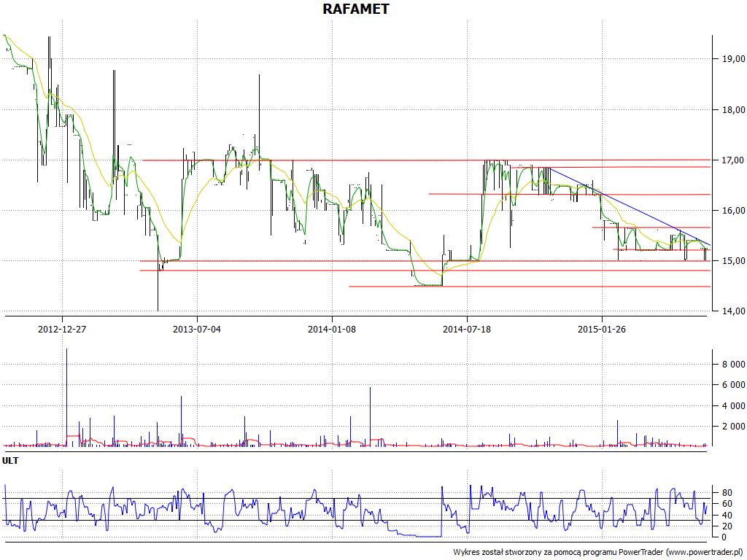
Task: Select the 2014-01-08 date label
Action: (x=332, y=329)
